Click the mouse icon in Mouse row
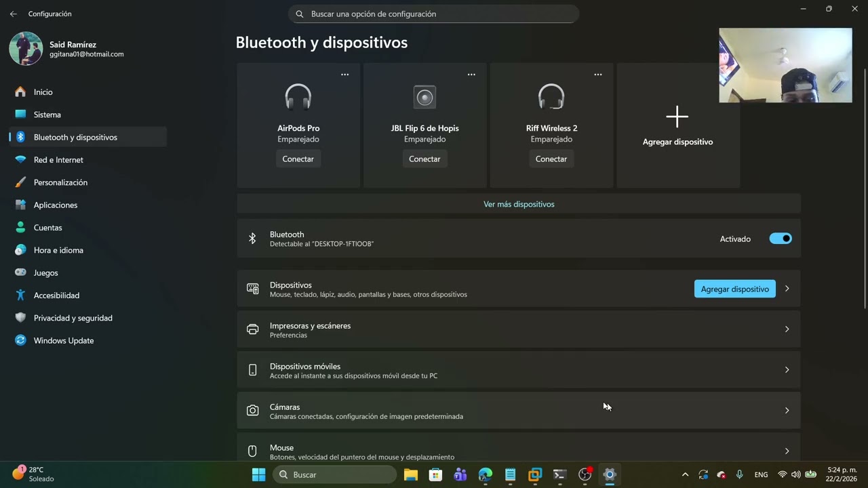868x488 pixels. coord(252,451)
